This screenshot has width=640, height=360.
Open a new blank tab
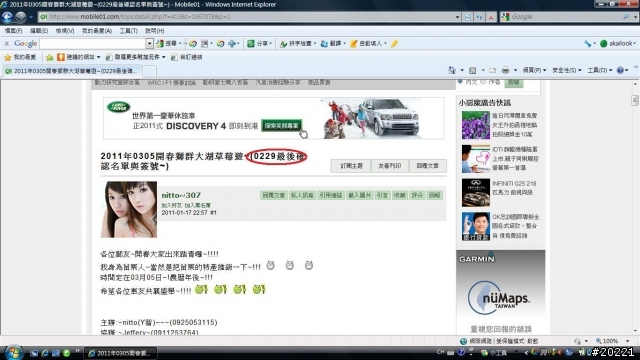[x=149, y=71]
